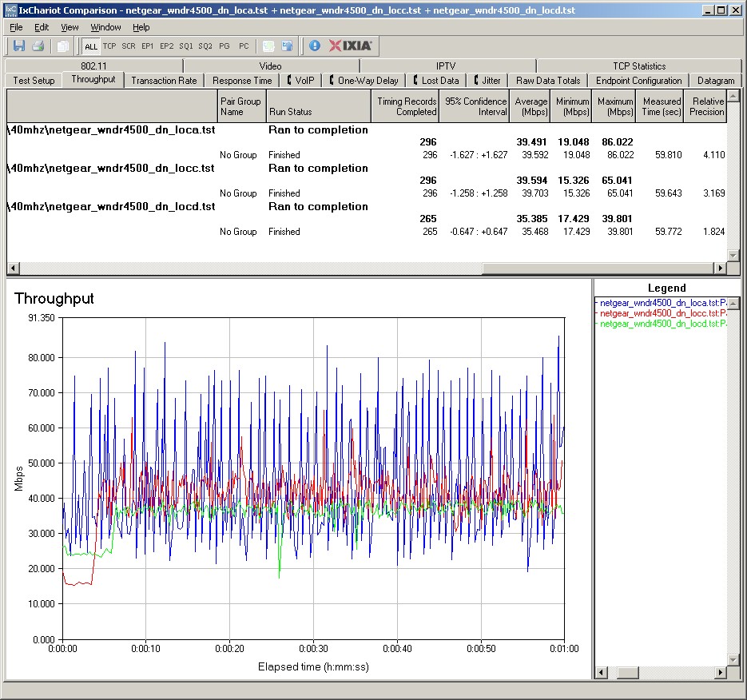Open the One-Way Delay tab

click(364, 81)
